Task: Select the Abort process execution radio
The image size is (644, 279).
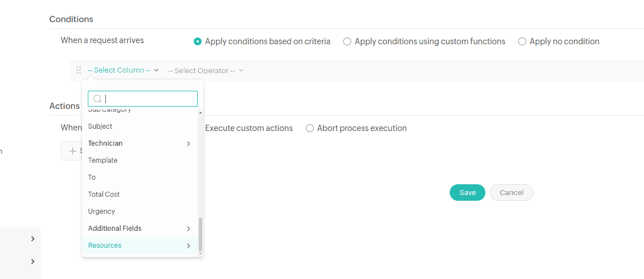Action: (x=310, y=128)
